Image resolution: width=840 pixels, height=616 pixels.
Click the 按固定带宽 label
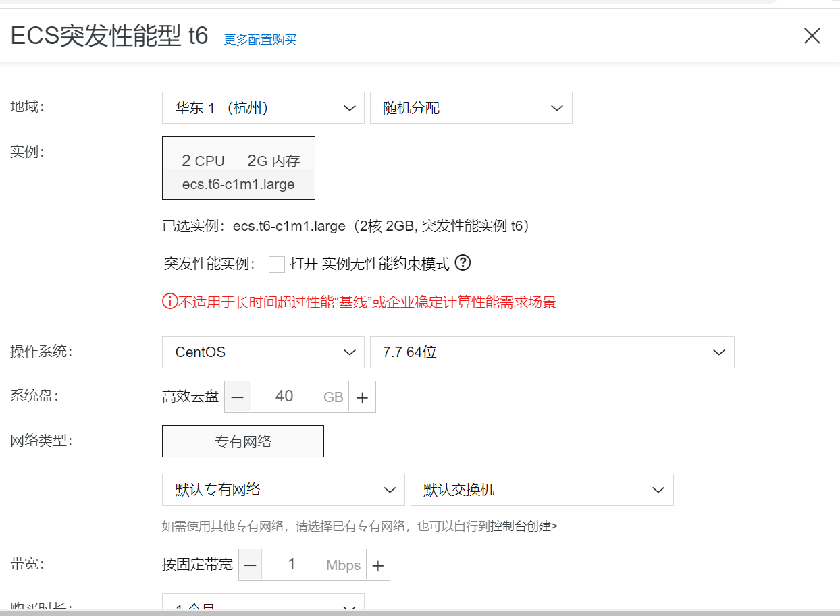click(197, 565)
